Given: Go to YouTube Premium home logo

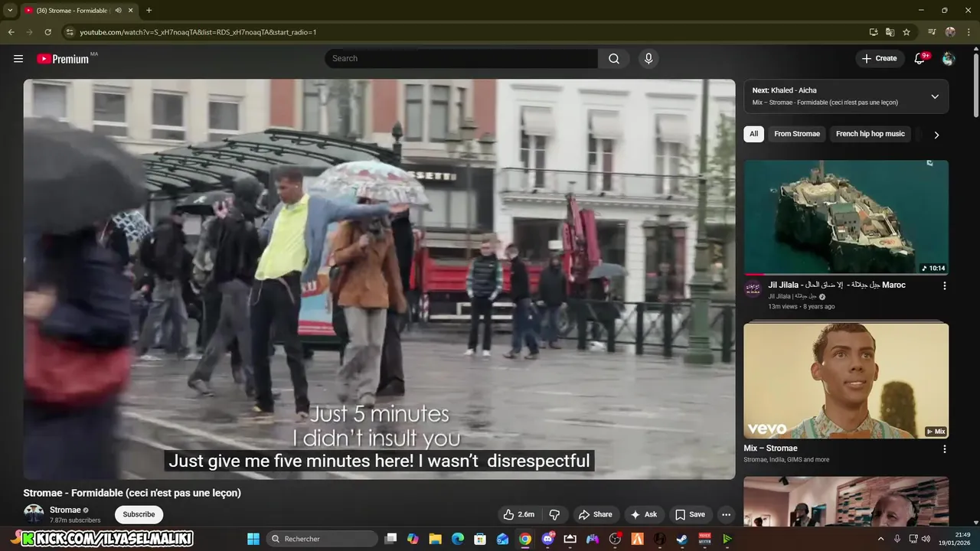Looking at the screenshot, I should coord(63,59).
